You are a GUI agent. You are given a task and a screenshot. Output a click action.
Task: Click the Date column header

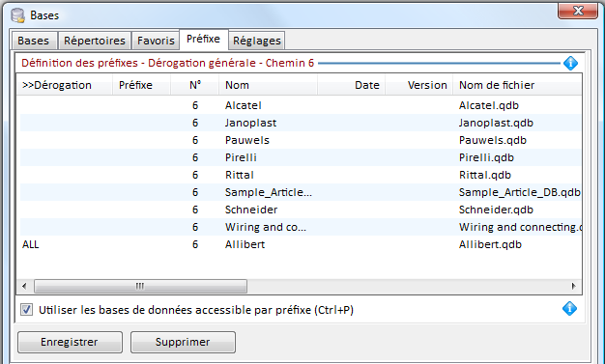tap(351, 85)
